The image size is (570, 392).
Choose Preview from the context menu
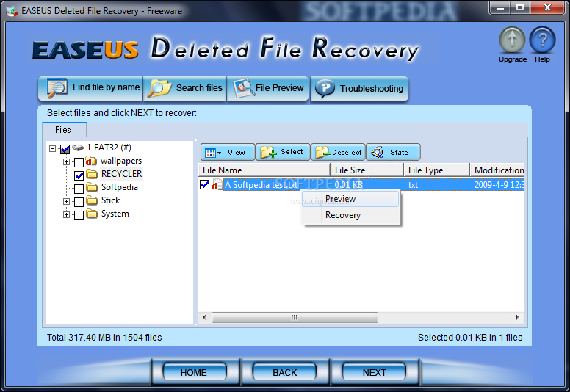[x=351, y=199]
